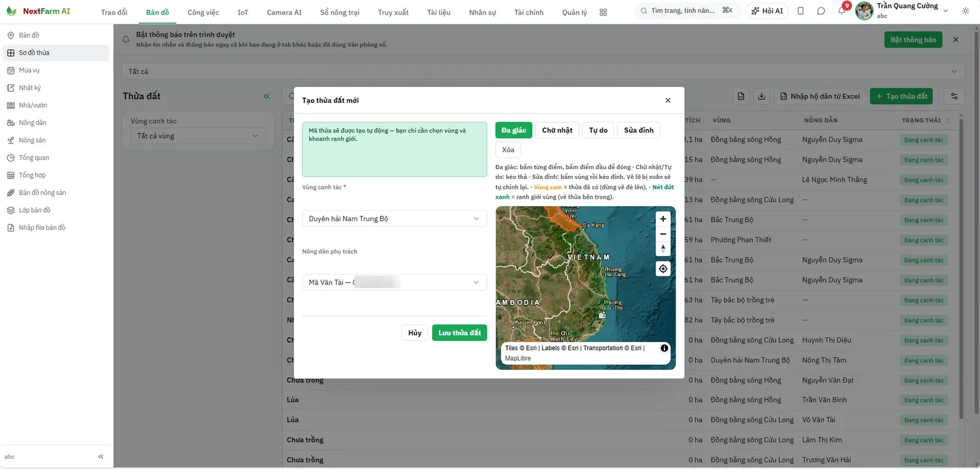Sort by the TRẠNG THÁI column
Image resolution: width=980 pixels, height=469 pixels.
pyautogui.click(x=925, y=120)
